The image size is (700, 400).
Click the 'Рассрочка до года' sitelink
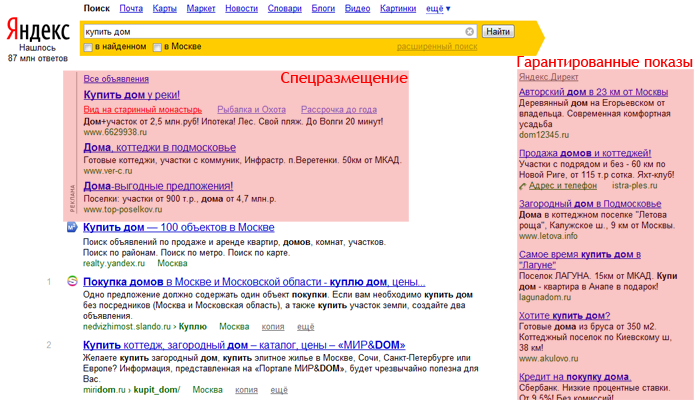339,109
